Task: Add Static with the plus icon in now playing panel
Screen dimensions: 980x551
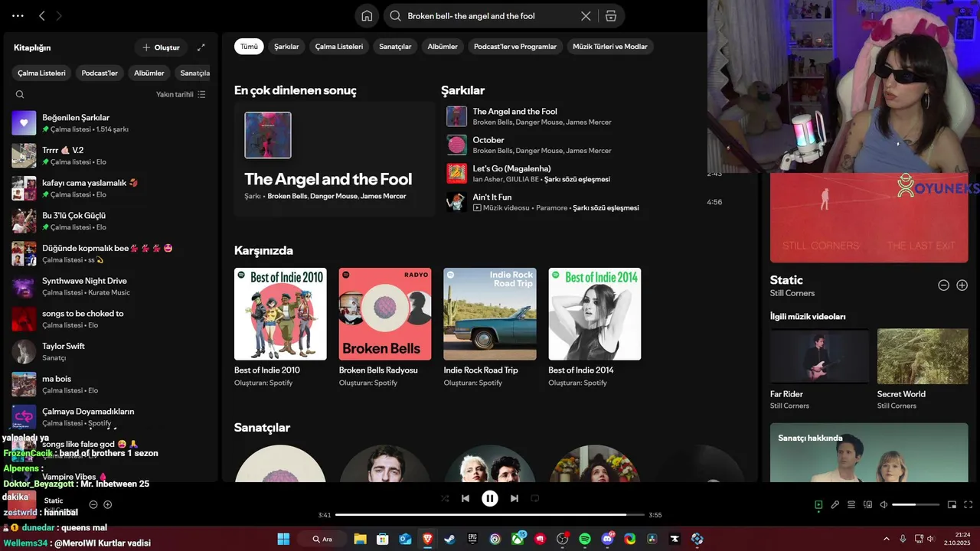Action: pos(962,285)
